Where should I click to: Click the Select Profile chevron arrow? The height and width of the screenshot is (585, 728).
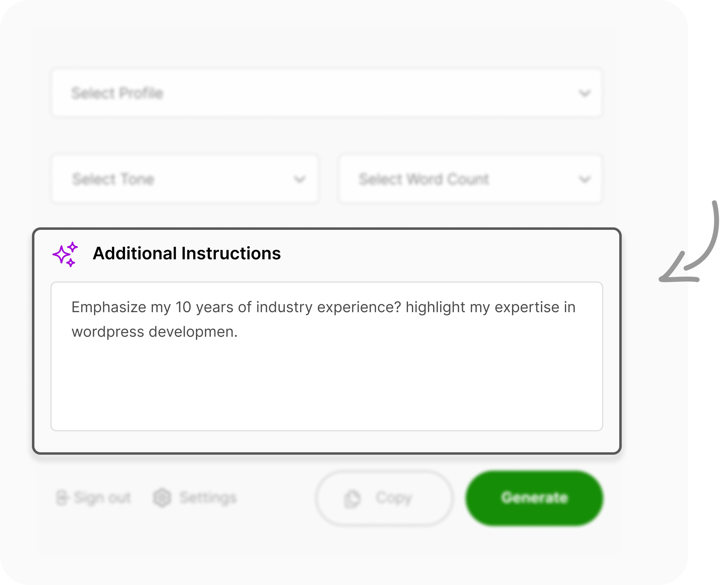585,93
